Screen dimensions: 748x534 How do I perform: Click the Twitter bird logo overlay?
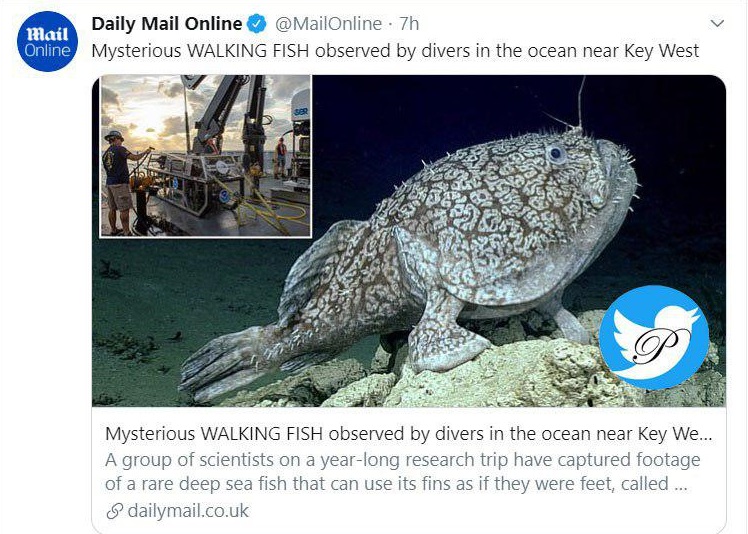(x=654, y=337)
